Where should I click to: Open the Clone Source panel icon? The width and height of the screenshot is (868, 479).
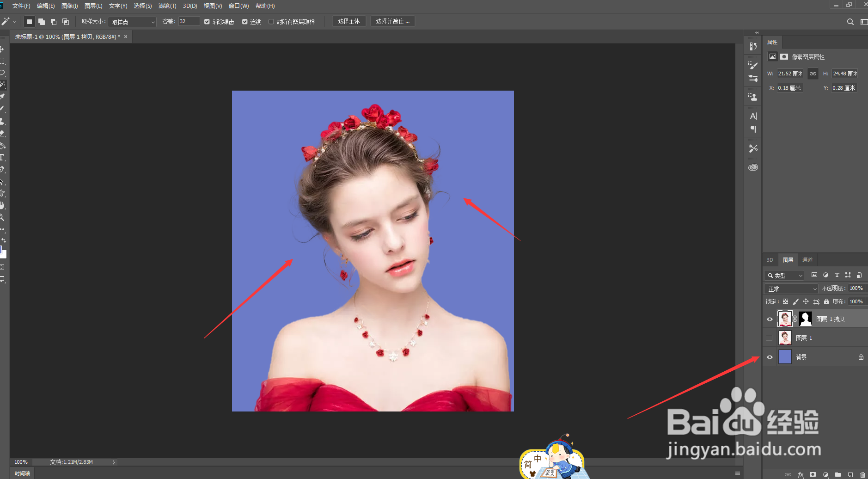coord(753,97)
